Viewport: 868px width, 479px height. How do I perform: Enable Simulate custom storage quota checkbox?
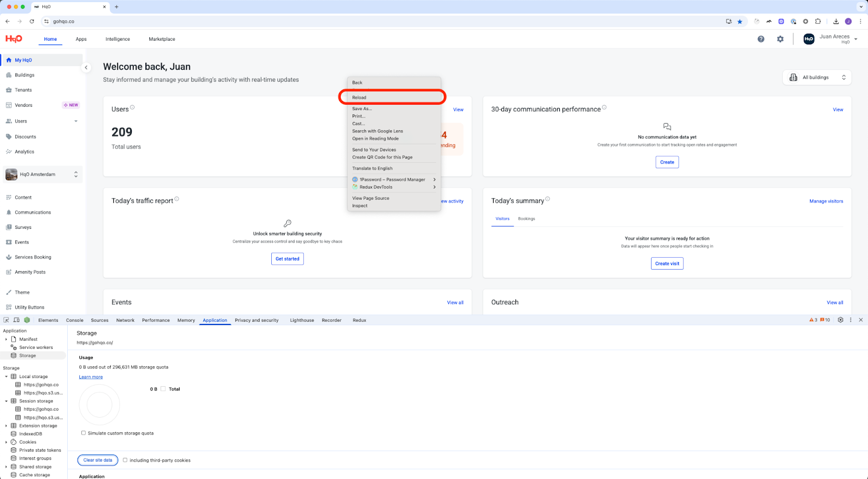point(84,433)
